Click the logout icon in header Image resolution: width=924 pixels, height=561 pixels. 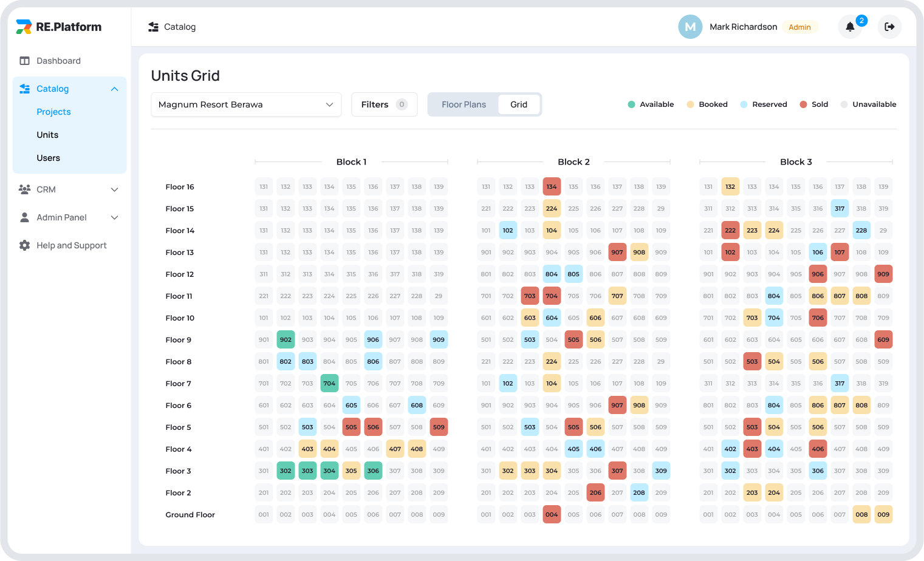(889, 27)
